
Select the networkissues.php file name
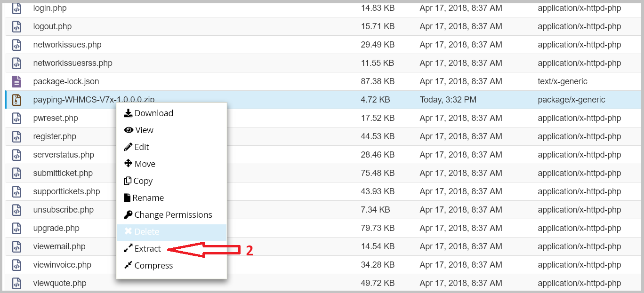pyautogui.click(x=67, y=45)
